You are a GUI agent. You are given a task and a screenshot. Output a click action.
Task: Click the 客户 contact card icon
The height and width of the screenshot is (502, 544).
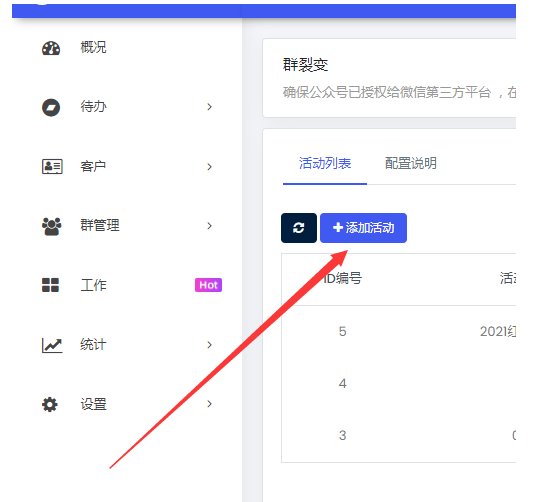click(52, 167)
